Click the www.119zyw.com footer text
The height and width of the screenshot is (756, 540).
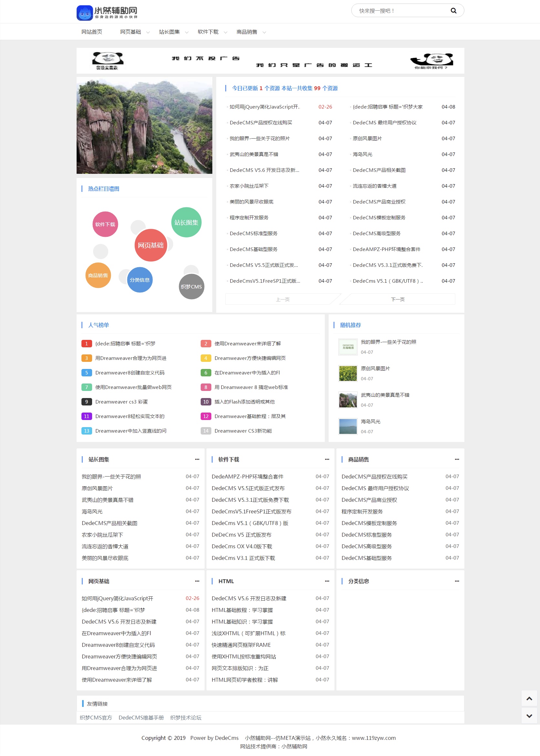(374, 738)
